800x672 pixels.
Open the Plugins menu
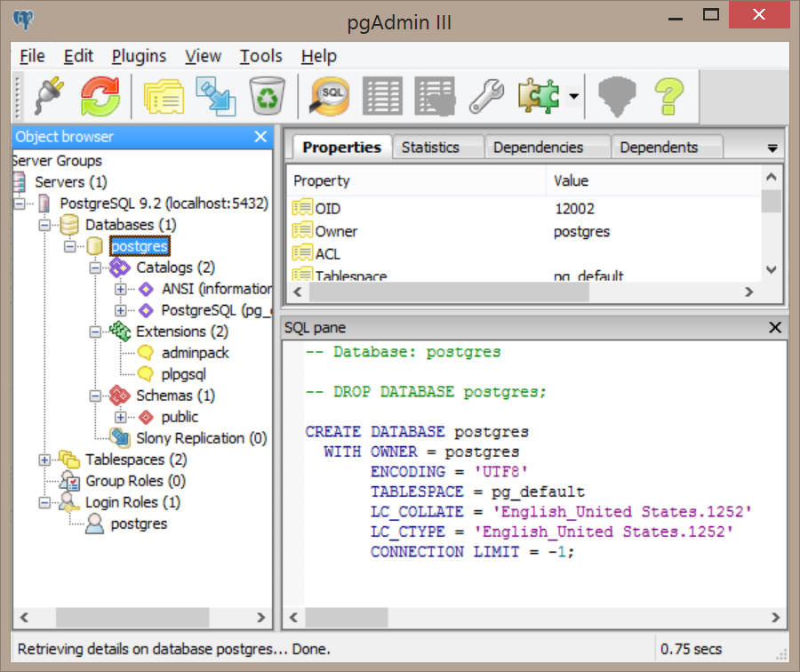(x=139, y=56)
